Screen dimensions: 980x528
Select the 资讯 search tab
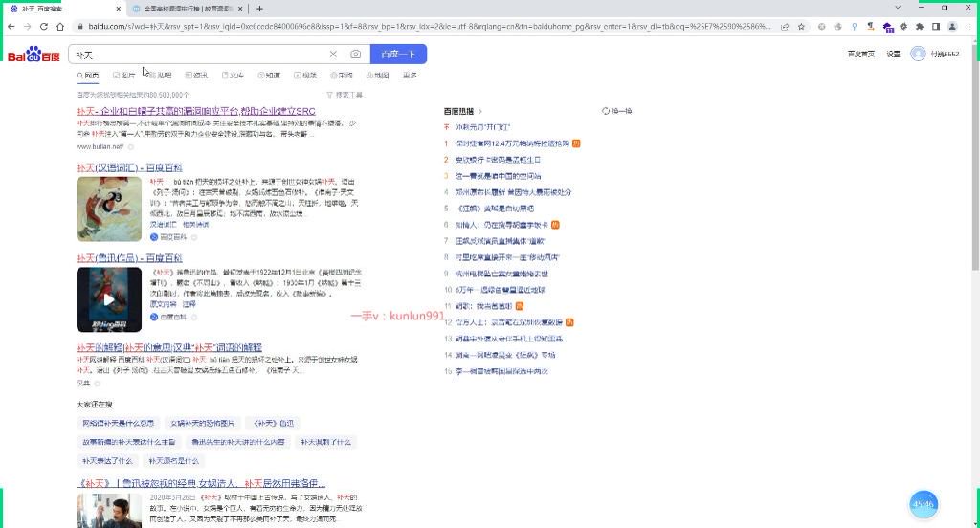pyautogui.click(x=196, y=75)
